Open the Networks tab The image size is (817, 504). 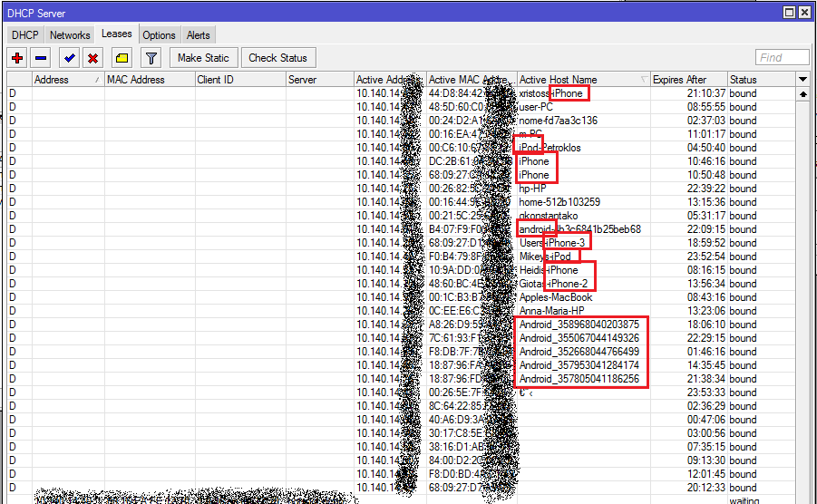[x=70, y=35]
